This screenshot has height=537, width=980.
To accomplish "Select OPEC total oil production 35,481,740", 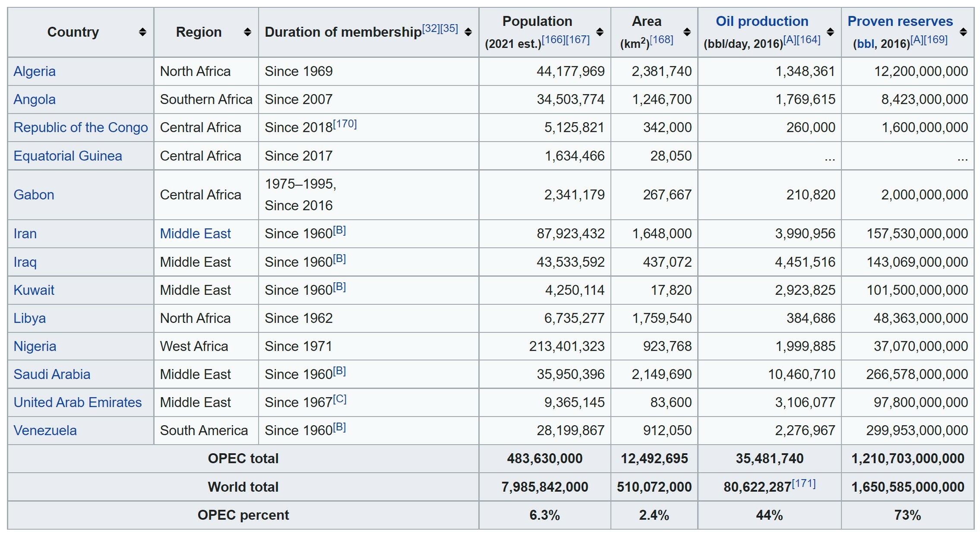I will pyautogui.click(x=770, y=458).
